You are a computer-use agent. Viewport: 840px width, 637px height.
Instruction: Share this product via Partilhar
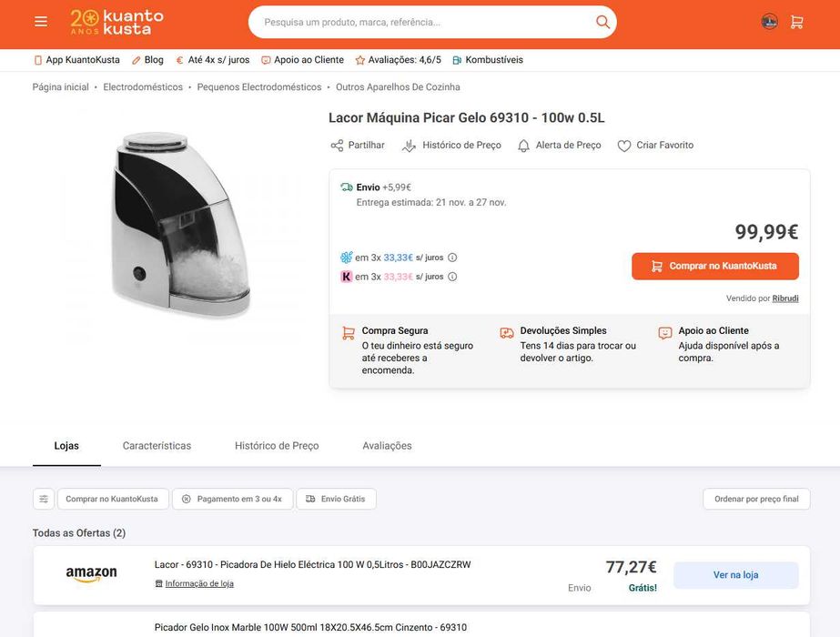(358, 146)
